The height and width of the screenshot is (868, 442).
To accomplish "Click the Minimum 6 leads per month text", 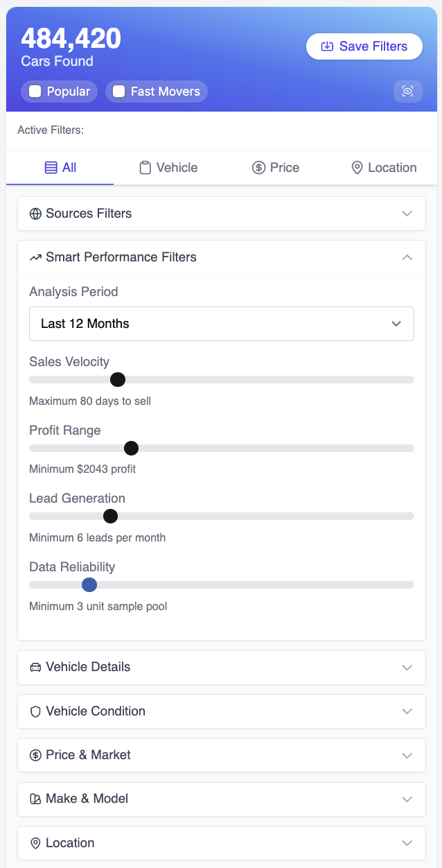I will [x=98, y=538].
